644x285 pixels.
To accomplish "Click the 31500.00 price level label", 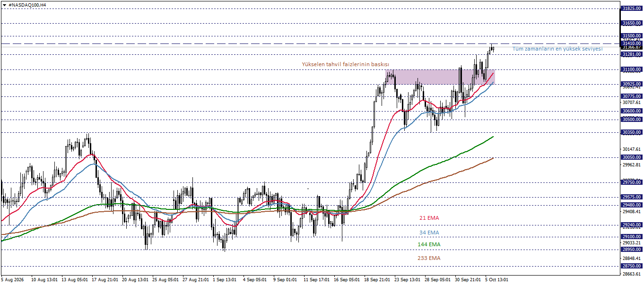I will pyautogui.click(x=631, y=35).
